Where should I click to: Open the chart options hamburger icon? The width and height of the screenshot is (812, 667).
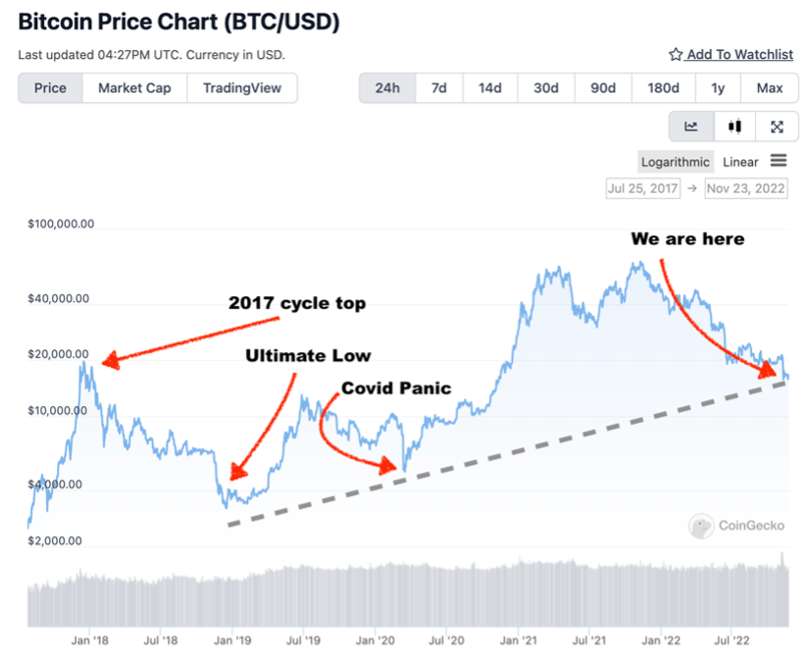[x=778, y=160]
